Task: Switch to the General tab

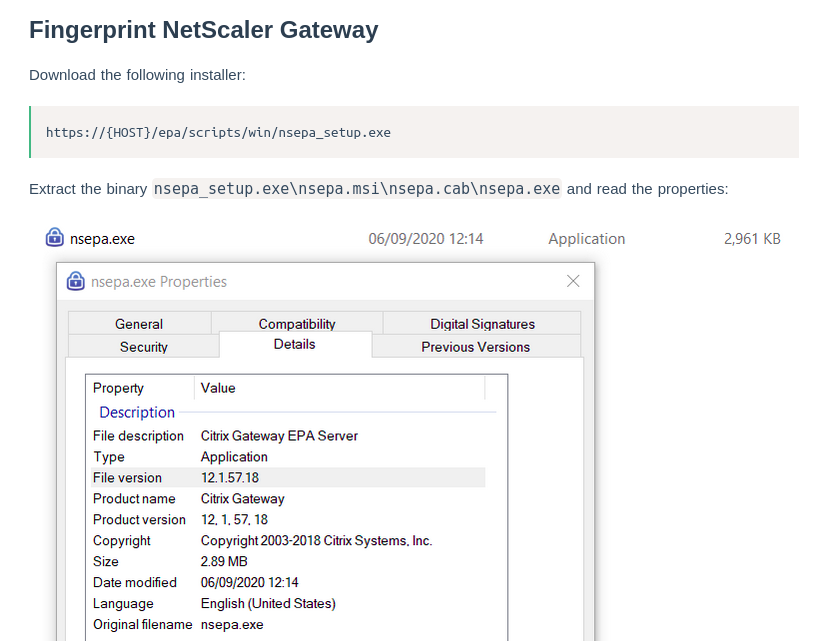Action: [139, 324]
